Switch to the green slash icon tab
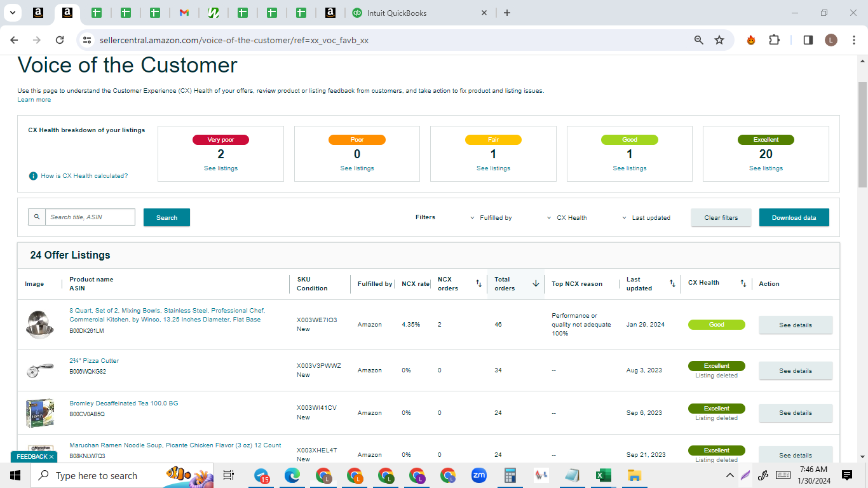Screen dimensions: 868x488 point(214,13)
